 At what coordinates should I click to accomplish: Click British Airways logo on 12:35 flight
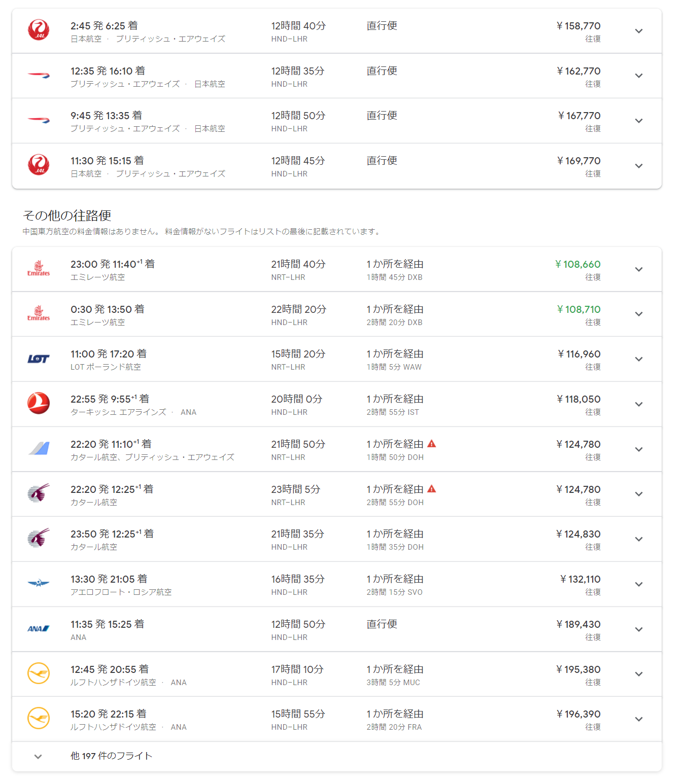pos(39,76)
